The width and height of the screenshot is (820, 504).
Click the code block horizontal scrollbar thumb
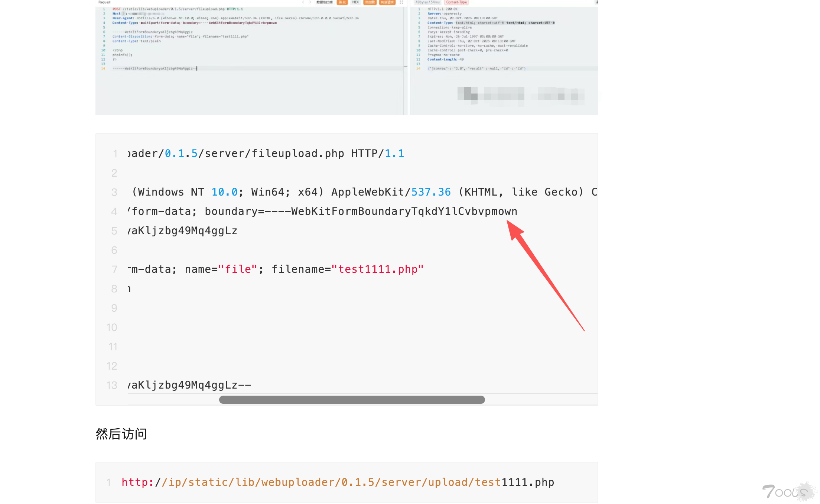352,400
